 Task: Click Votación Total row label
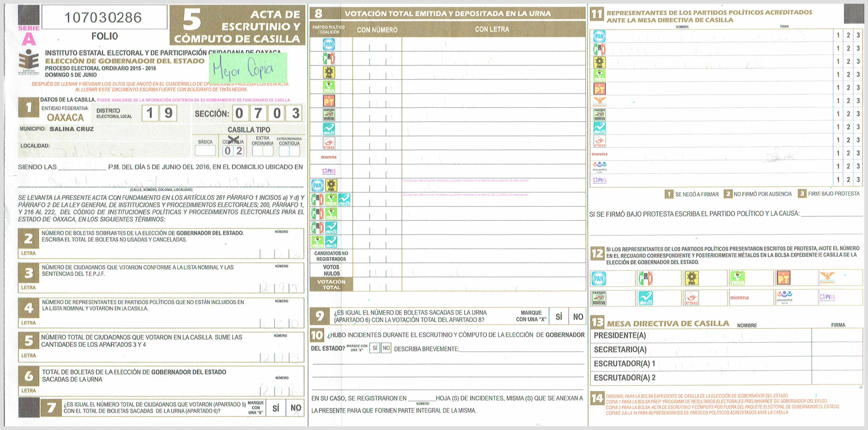click(331, 284)
